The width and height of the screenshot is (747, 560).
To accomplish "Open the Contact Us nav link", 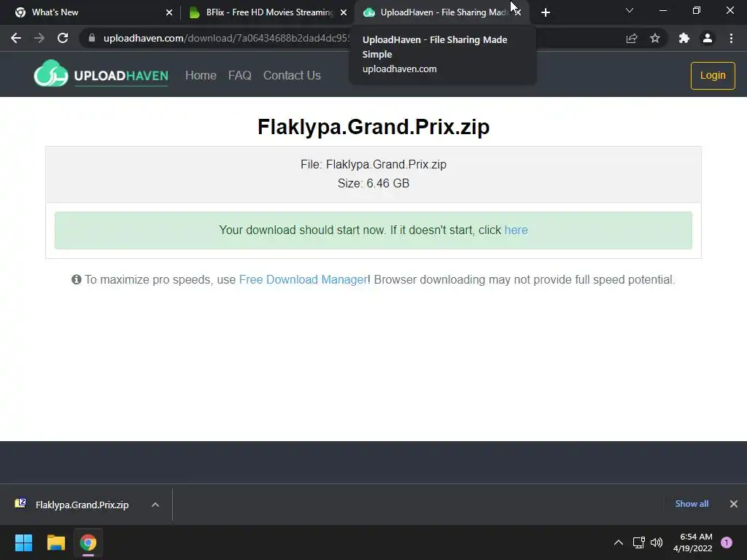I will click(292, 75).
